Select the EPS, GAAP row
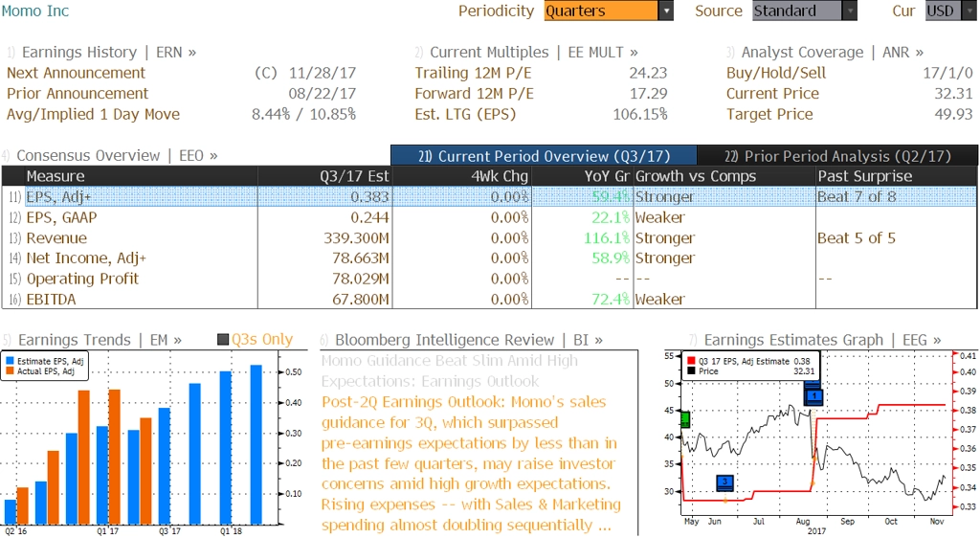This screenshot has height=538, width=980. pos(489,217)
